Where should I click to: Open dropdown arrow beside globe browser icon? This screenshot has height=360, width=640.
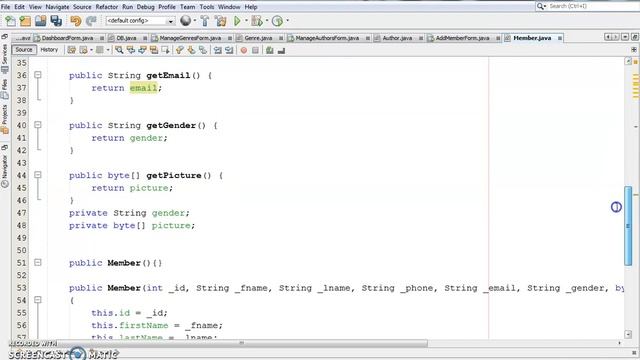(195, 20)
